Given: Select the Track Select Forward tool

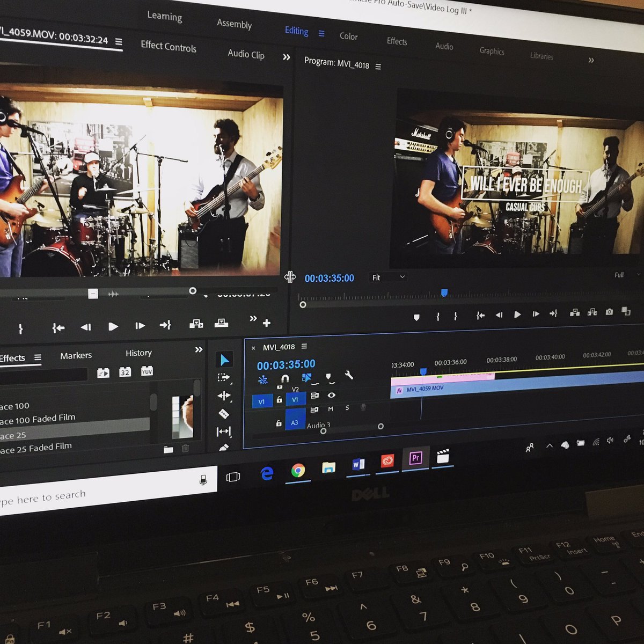Looking at the screenshot, I should point(224,378).
